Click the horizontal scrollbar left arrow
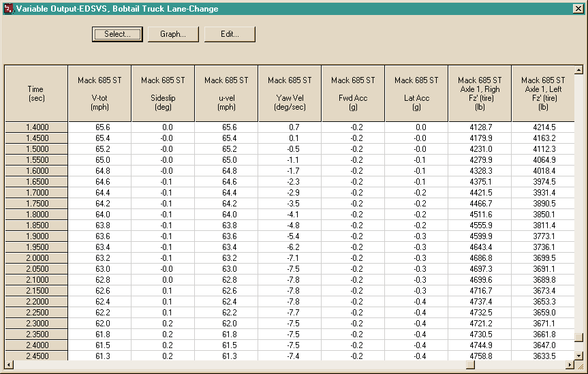Screen dimensions: 588x374 click(x=9, y=364)
